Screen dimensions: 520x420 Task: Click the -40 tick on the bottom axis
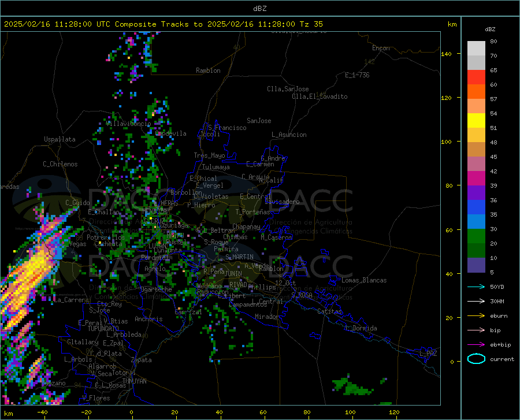pos(42,412)
